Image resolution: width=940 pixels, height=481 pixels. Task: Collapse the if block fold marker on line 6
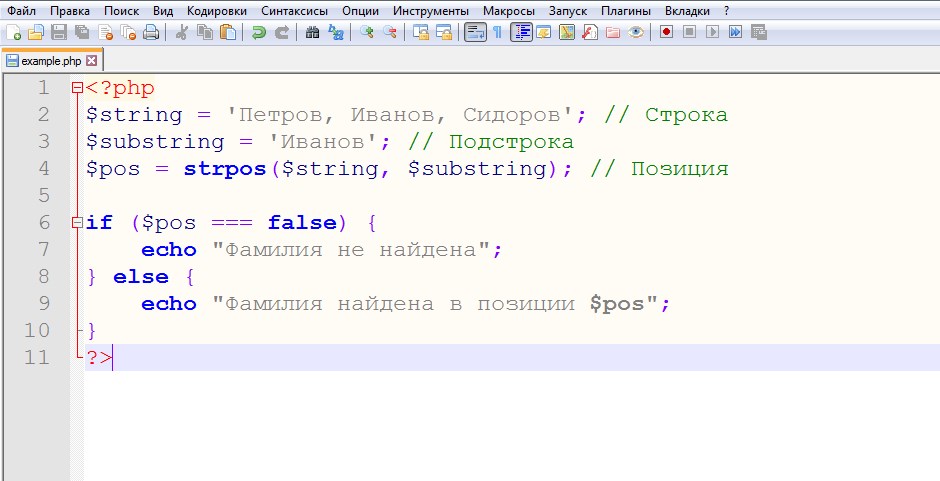click(x=78, y=223)
